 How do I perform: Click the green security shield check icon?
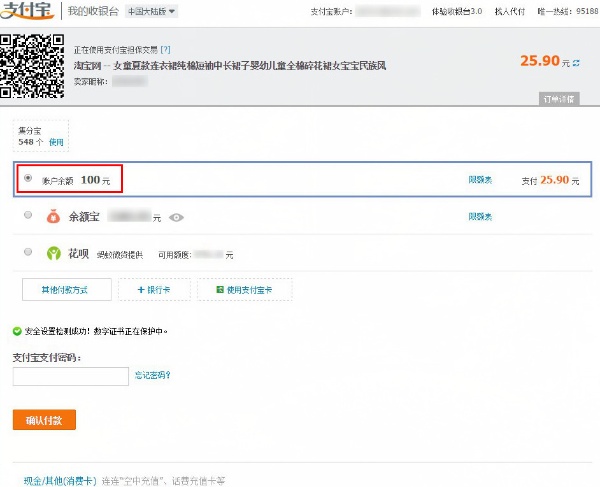[17, 331]
